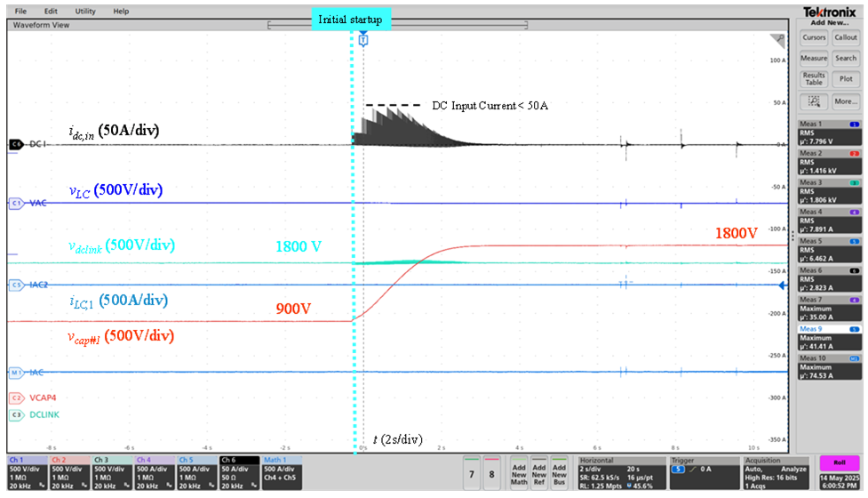Viewport: 868px width, 498px height.
Task: Click the zoom magnifier icon in Add New panel
Action: click(x=814, y=102)
